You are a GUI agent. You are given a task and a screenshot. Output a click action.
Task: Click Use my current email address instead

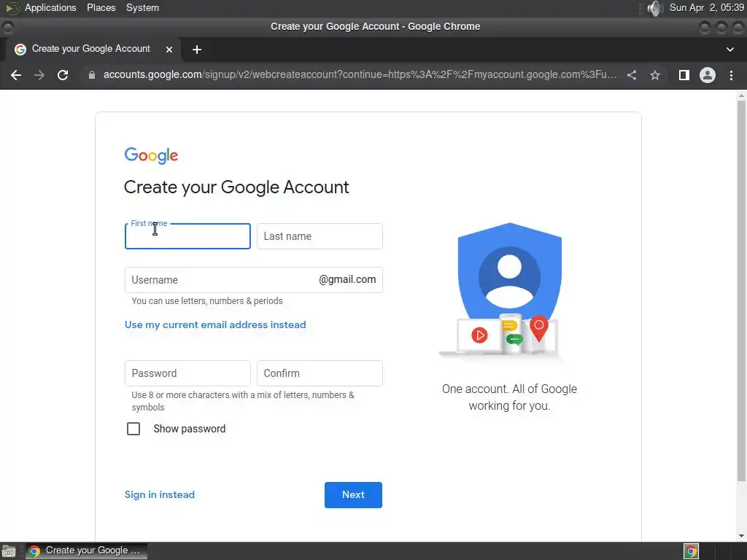[x=215, y=324]
